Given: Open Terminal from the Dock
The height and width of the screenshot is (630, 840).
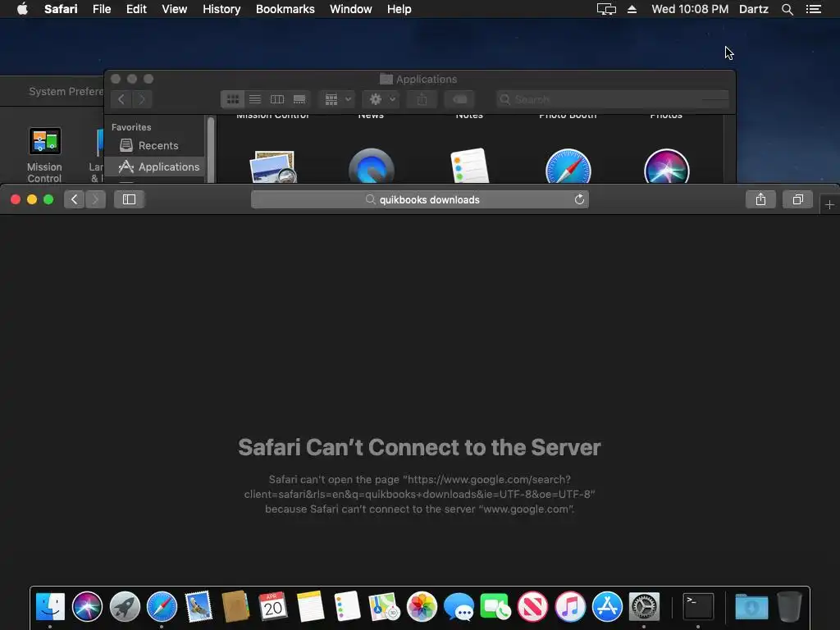Looking at the screenshot, I should click(698, 607).
